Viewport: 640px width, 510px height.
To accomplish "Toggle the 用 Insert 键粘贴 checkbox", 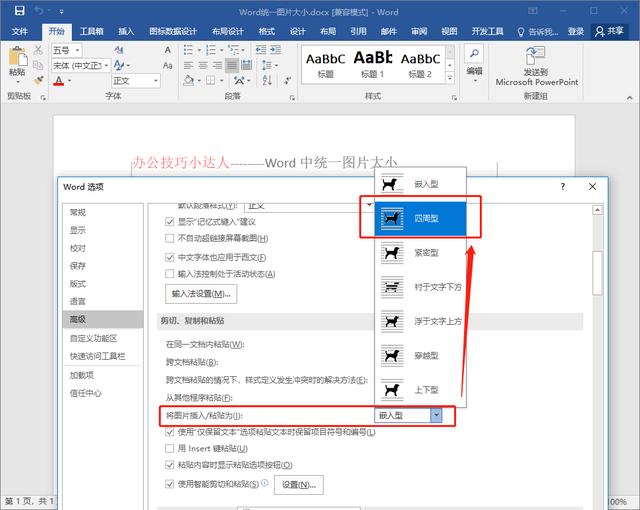I will (x=169, y=448).
